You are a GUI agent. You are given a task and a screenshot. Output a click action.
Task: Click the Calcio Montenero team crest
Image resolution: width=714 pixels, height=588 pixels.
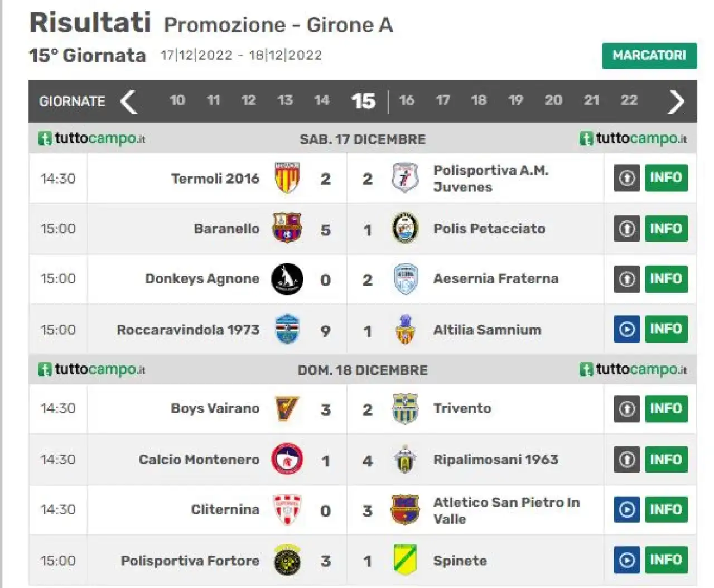click(x=287, y=459)
